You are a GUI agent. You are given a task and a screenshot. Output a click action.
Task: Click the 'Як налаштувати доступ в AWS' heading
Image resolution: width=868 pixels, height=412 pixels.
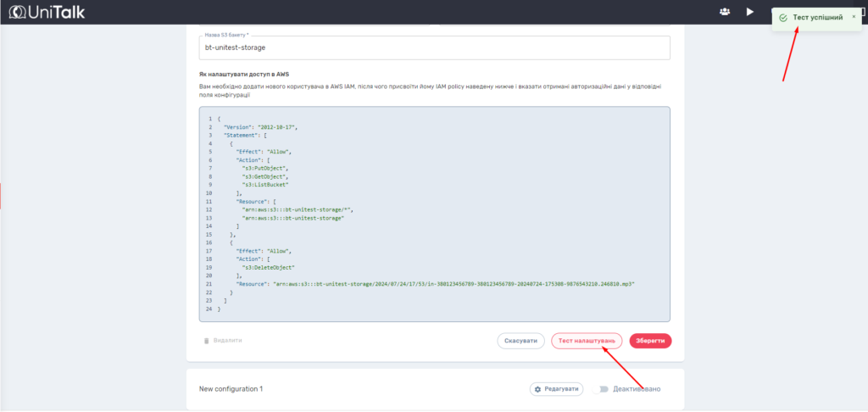pyautogui.click(x=244, y=75)
